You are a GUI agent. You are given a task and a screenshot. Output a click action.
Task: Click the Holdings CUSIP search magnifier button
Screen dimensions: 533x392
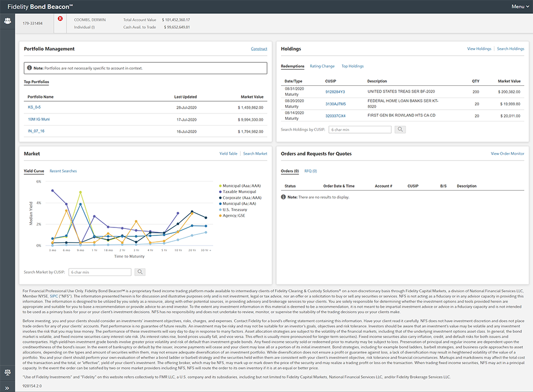click(x=400, y=129)
